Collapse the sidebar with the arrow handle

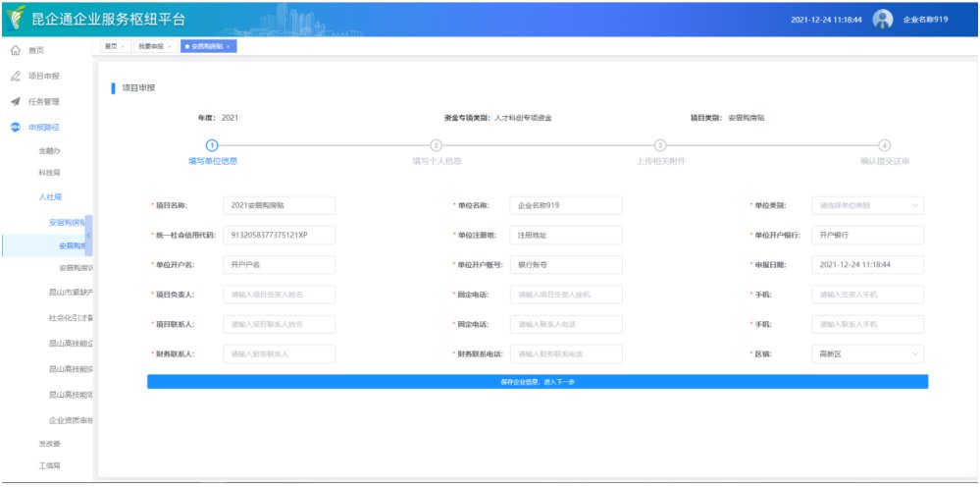pos(89,235)
